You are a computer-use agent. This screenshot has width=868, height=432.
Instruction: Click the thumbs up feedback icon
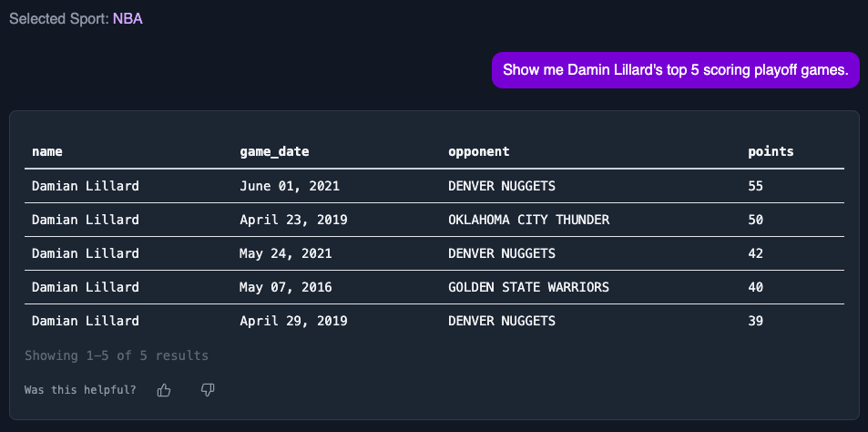[x=164, y=390]
